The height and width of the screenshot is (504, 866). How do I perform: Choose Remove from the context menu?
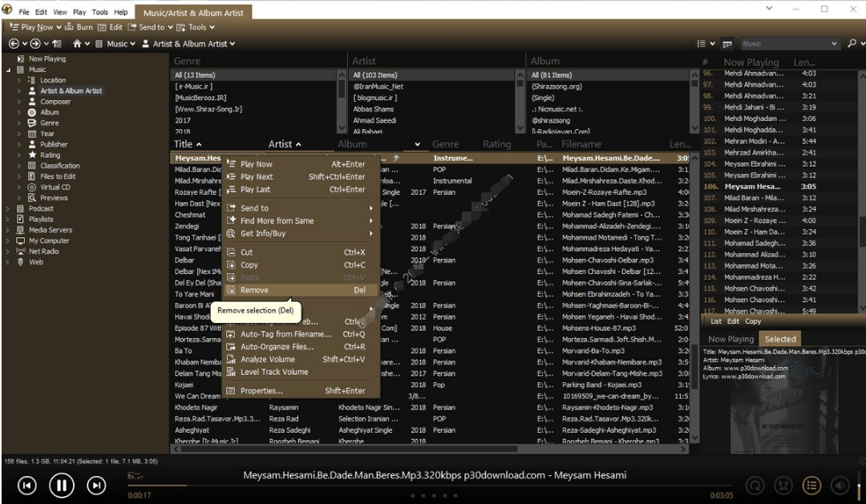point(254,290)
